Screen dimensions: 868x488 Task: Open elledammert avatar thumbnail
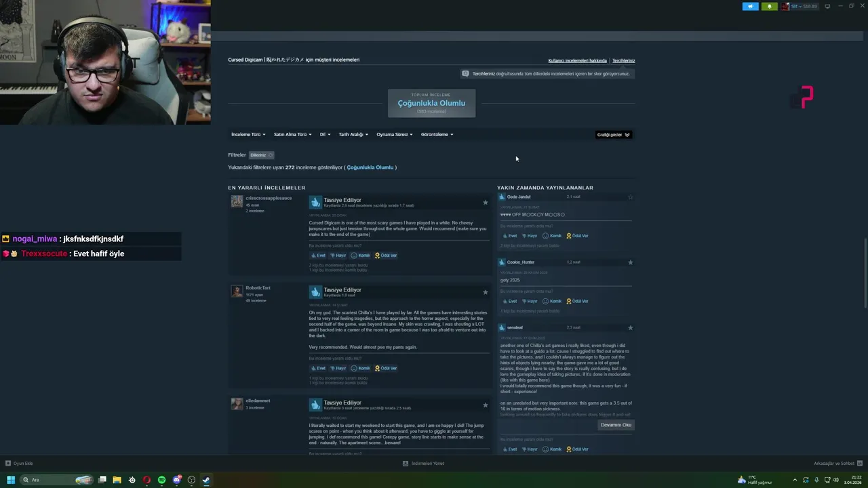(x=237, y=404)
